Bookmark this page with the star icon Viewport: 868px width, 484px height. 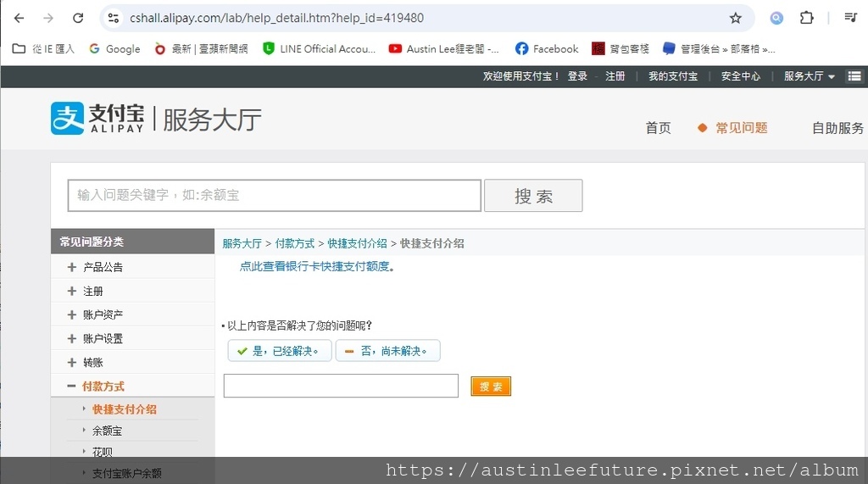click(x=735, y=19)
